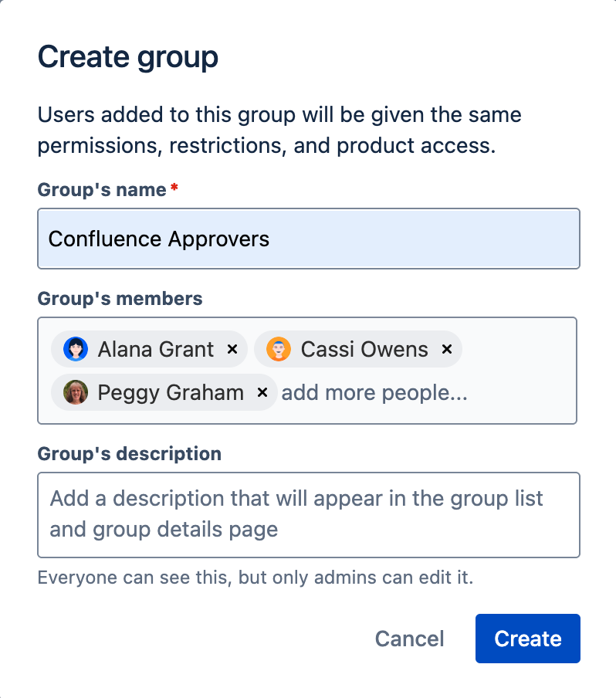Click the 'Everyone can see this' helper text
This screenshot has width=616, height=698.
(x=256, y=578)
